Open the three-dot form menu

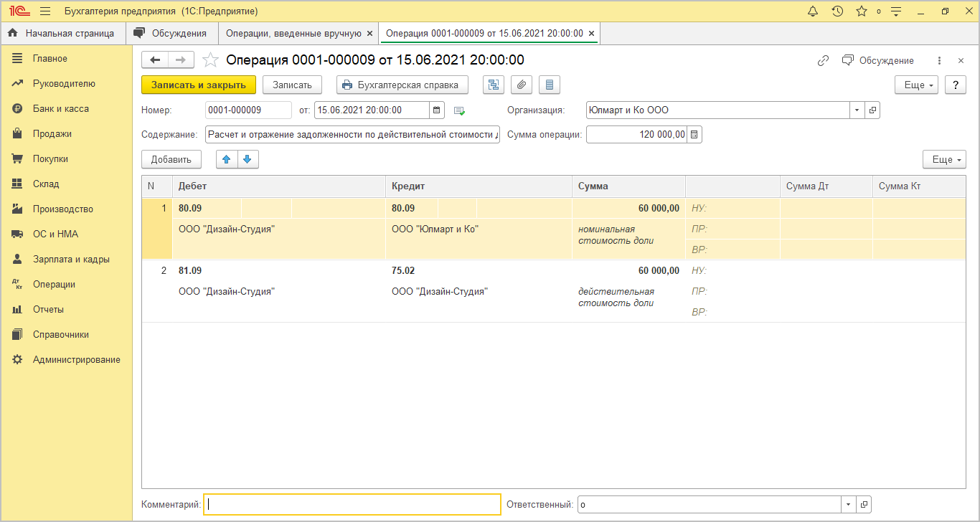click(x=940, y=61)
